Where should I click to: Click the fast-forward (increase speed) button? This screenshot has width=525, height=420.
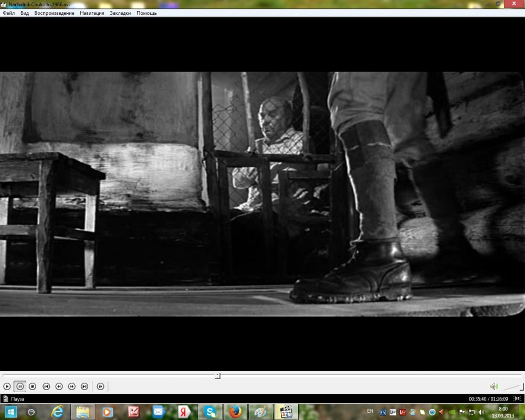coord(72,386)
